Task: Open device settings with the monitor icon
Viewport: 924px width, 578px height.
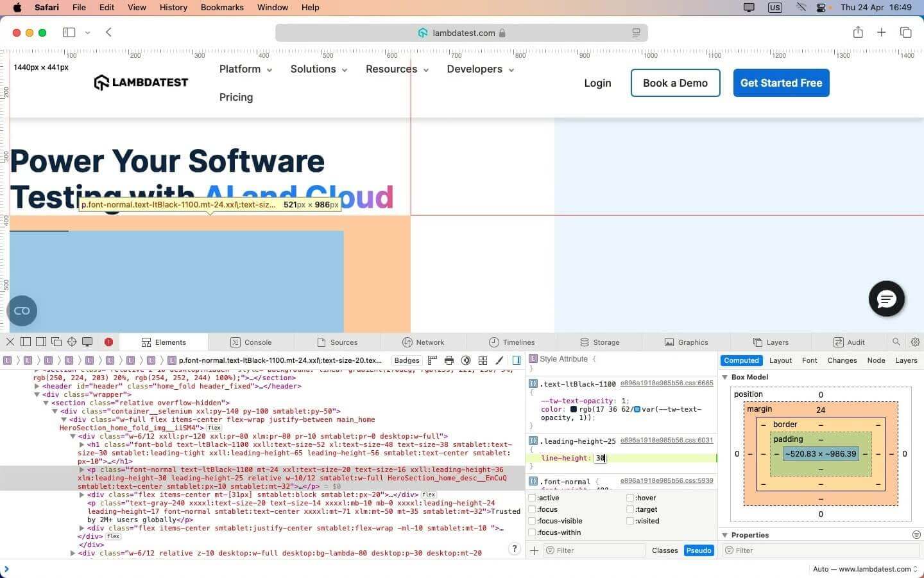Action: [87, 342]
